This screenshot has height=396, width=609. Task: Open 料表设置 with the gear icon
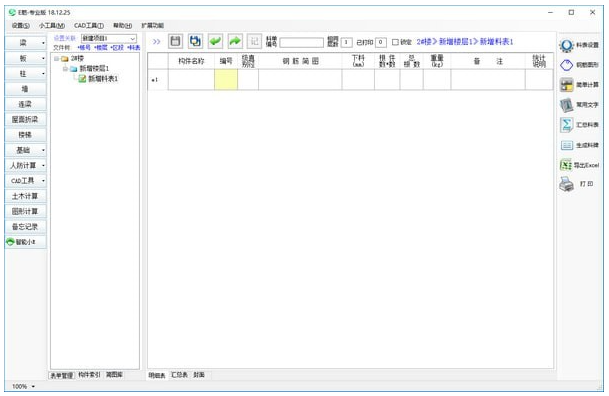(566, 45)
